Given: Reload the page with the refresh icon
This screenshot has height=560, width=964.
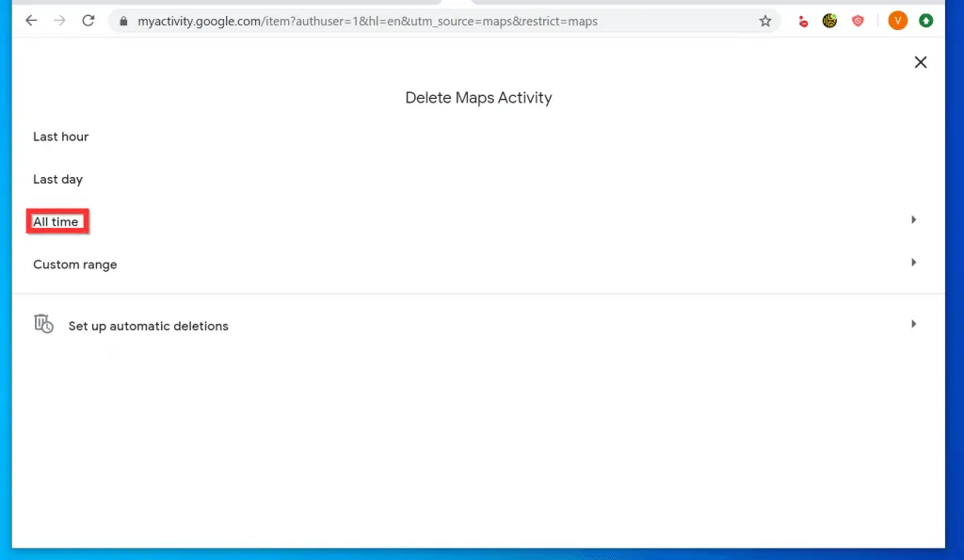Looking at the screenshot, I should pos(88,21).
